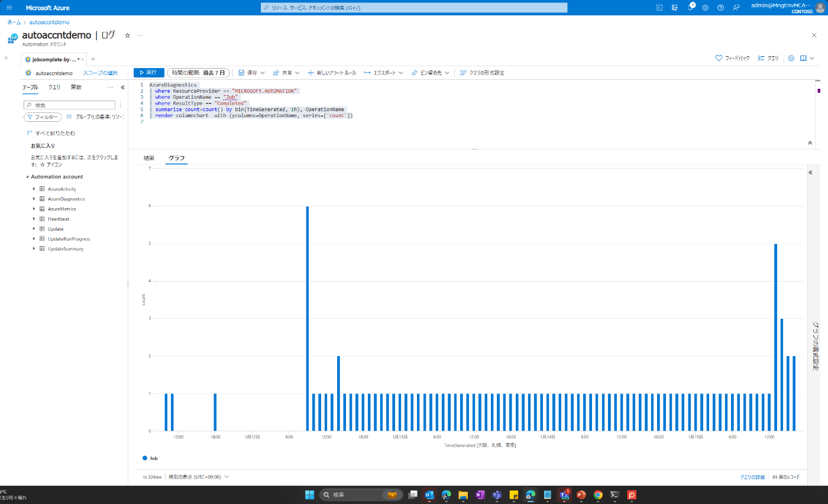Open the Export dropdown

[383, 73]
